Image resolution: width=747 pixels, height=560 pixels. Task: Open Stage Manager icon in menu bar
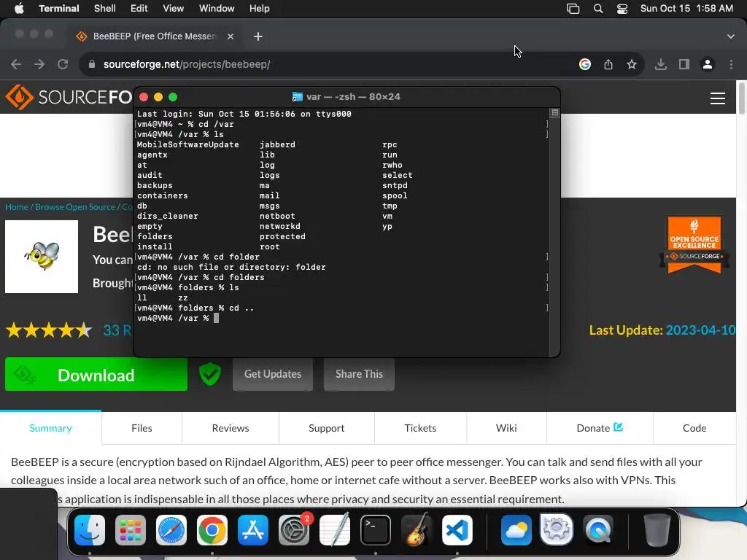(573, 9)
